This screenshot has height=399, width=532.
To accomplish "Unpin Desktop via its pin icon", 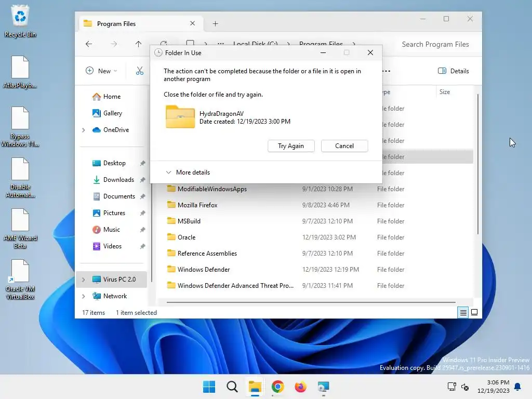I will click(x=142, y=163).
